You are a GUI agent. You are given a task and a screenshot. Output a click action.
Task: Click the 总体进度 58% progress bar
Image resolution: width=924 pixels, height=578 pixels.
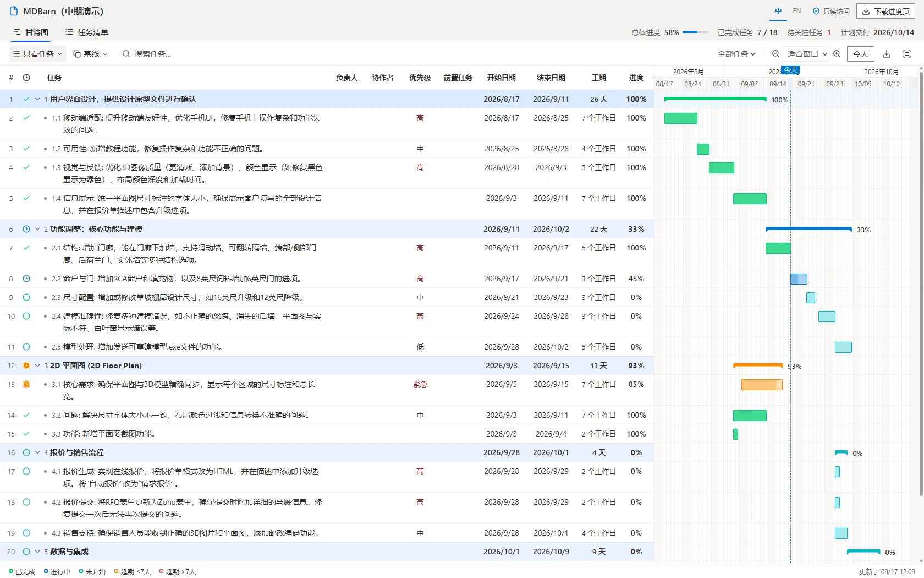pos(695,32)
